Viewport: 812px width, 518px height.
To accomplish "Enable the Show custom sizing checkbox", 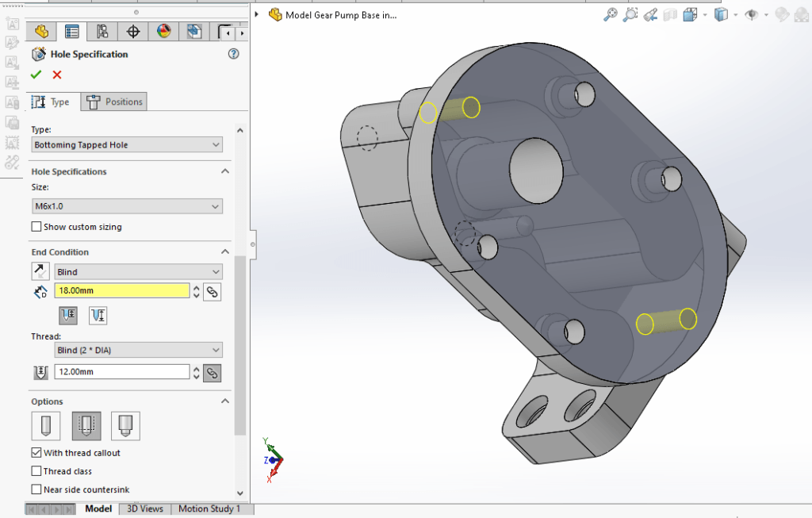I will (x=36, y=226).
